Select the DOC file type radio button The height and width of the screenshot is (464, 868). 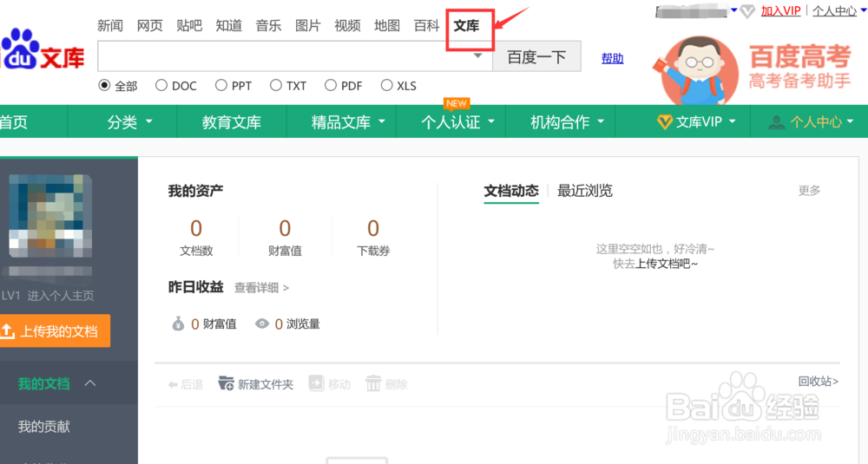tap(161, 85)
